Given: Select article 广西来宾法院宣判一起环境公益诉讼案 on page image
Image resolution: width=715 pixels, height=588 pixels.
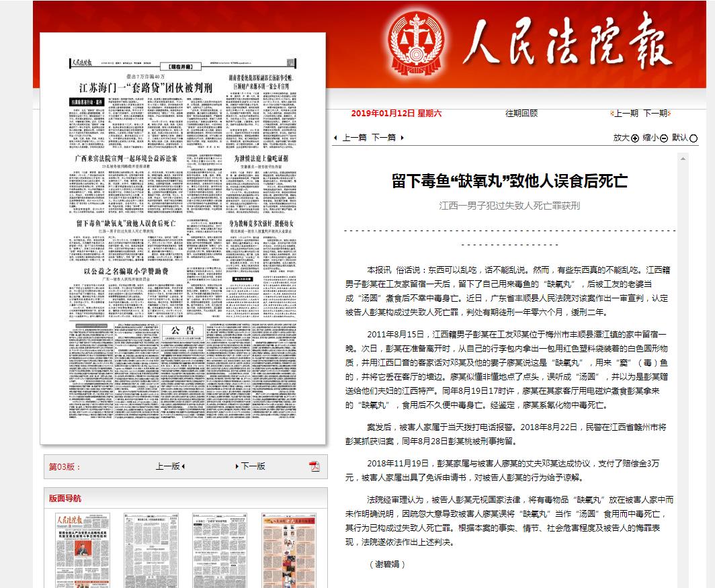Looking at the screenshot, I should point(126,159).
